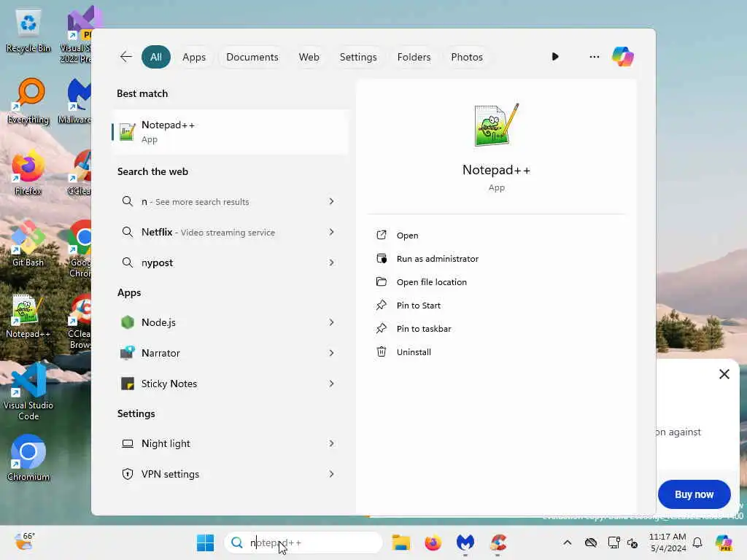Screen dimensions: 747x560
Task: Switch to the Photos filter tab
Action: pyautogui.click(x=466, y=57)
